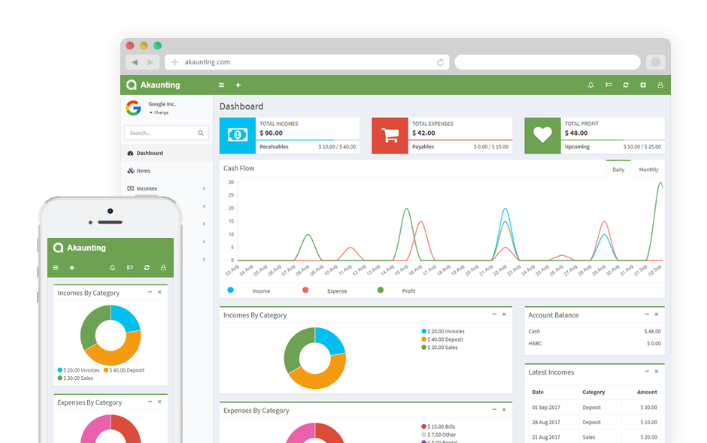
Task: Click the 28 Aug 2017 income row
Action: [594, 422]
